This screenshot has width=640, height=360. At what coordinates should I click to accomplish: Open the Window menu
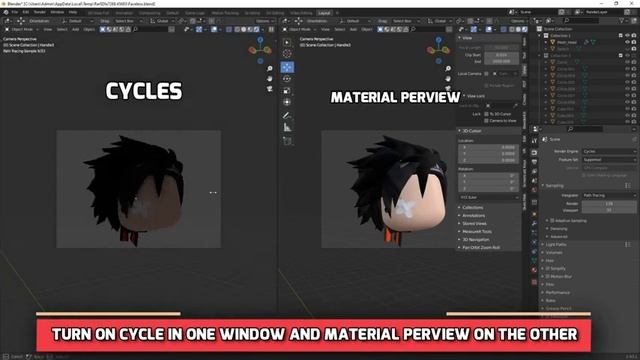pyautogui.click(x=57, y=12)
